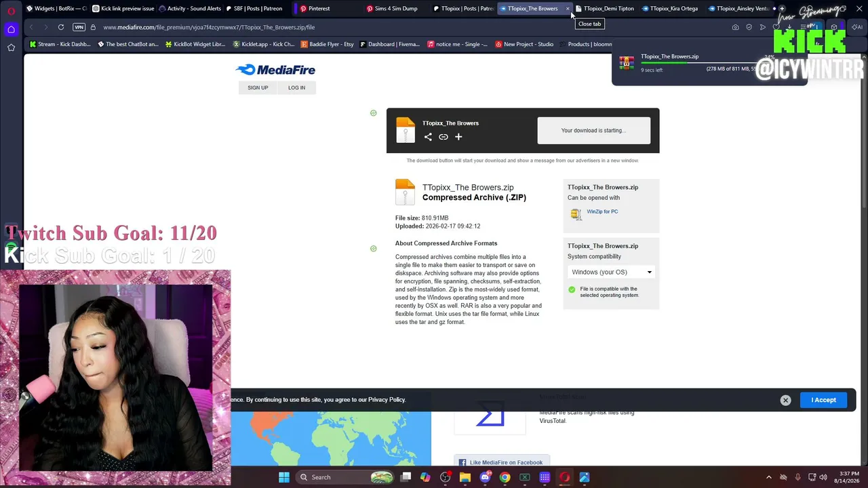Open the Baddie Flyer - Etsy bookmark
Viewport: 868px width, 488px height.
point(328,44)
